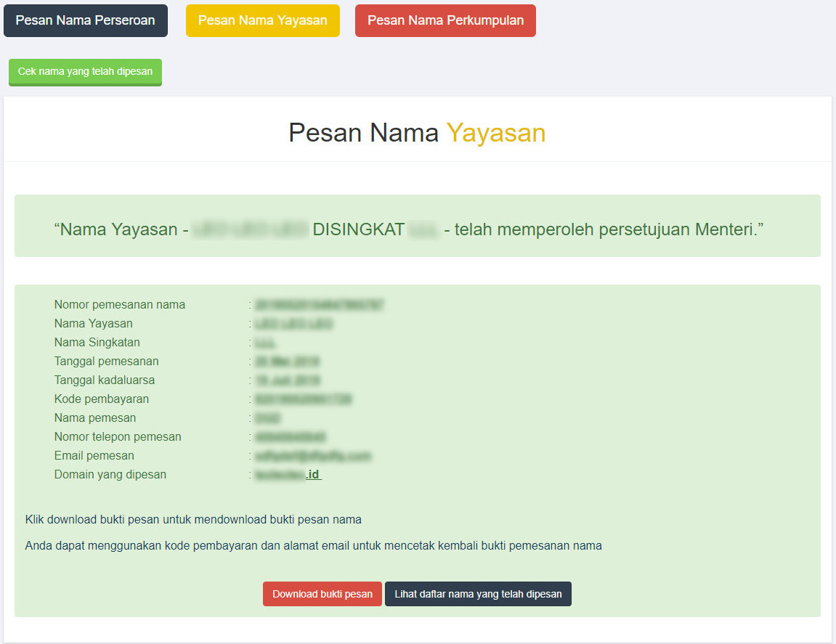Click the Pesan Nama Yayasan page heading

click(x=417, y=133)
